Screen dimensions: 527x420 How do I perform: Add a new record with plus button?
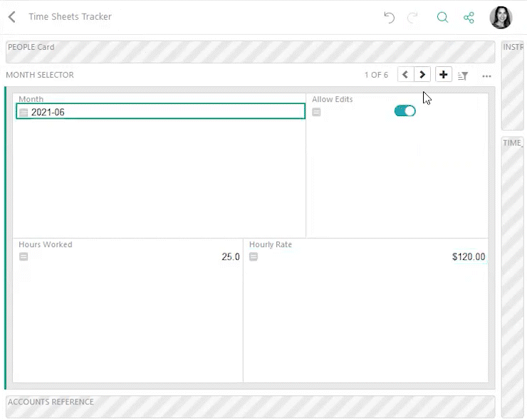click(444, 75)
